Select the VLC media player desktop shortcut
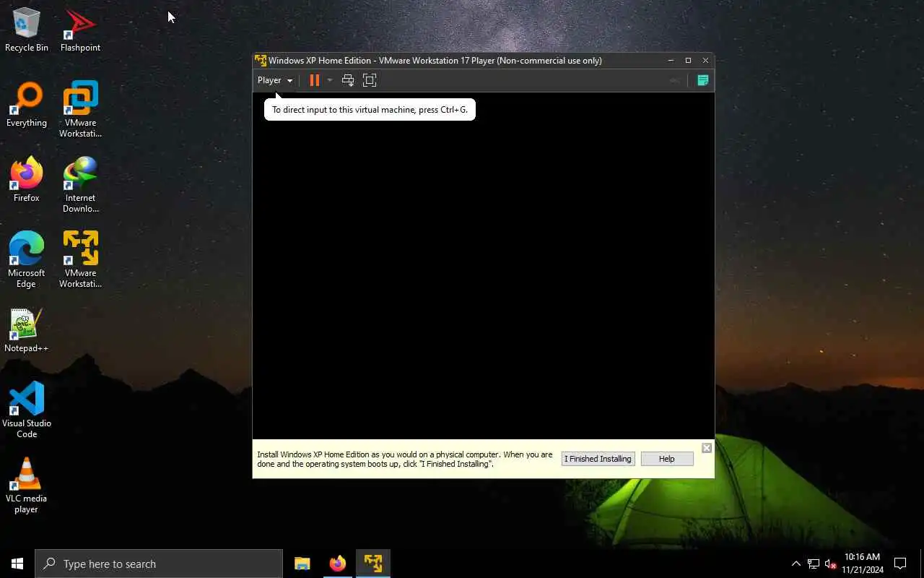 click(x=27, y=486)
